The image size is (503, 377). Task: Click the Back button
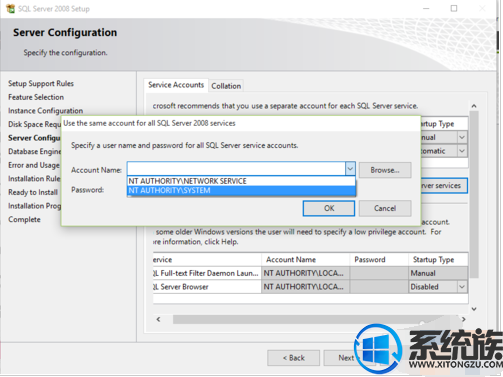tap(294, 358)
